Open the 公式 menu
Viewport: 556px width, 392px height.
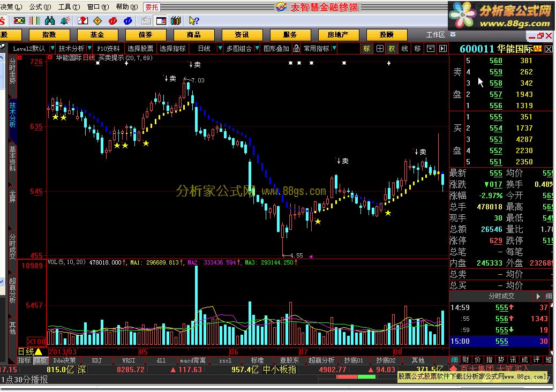[40, 7]
